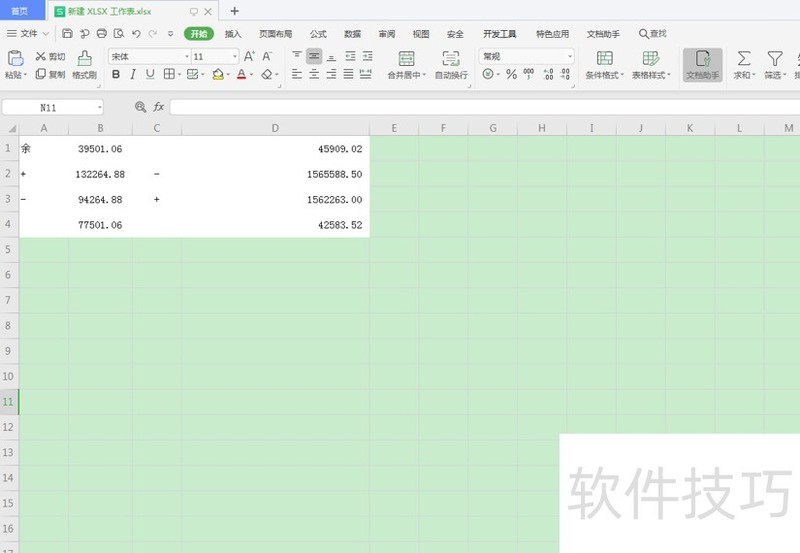This screenshot has width=800, height=553.
Task: Open Print Preview icon
Action: tap(119, 34)
